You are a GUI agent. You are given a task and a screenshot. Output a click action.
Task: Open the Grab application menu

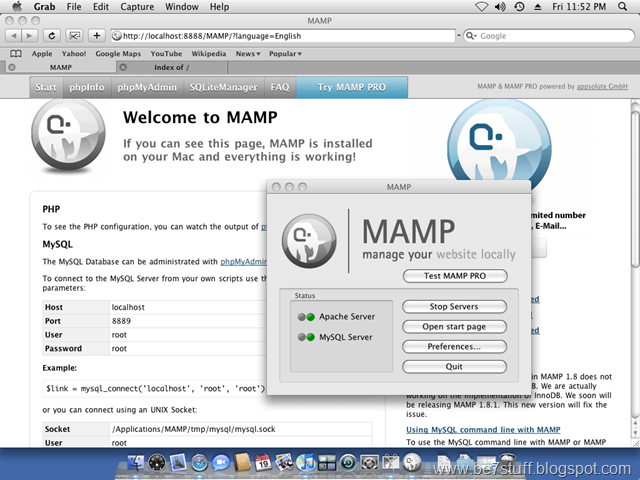[x=44, y=7]
